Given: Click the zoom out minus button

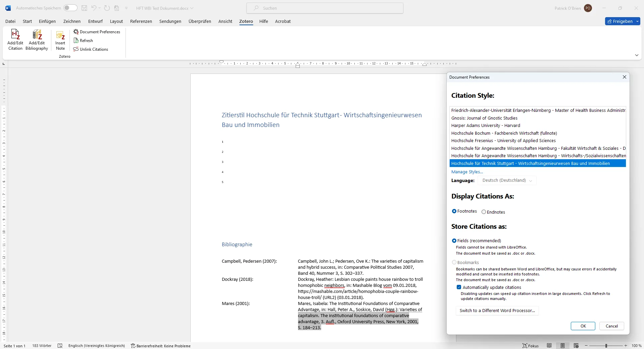Looking at the screenshot, I should coord(586,346).
